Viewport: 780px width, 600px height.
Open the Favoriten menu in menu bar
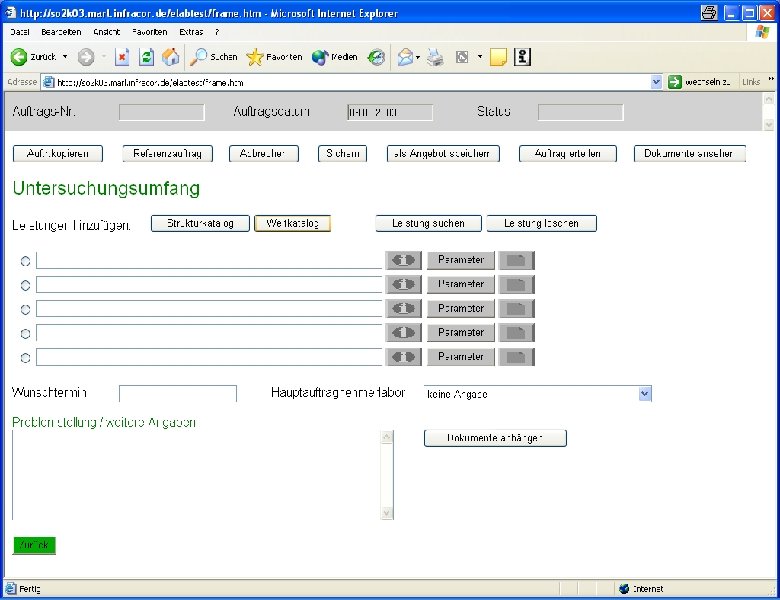pos(150,32)
